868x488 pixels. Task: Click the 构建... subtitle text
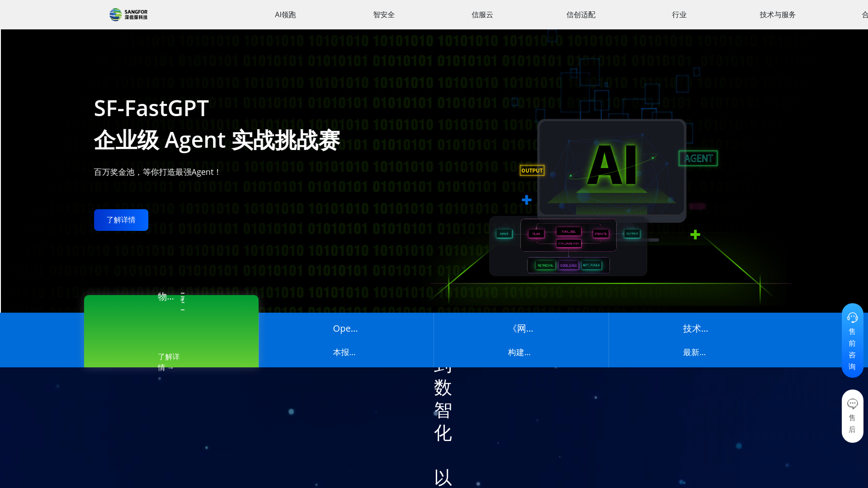click(519, 352)
